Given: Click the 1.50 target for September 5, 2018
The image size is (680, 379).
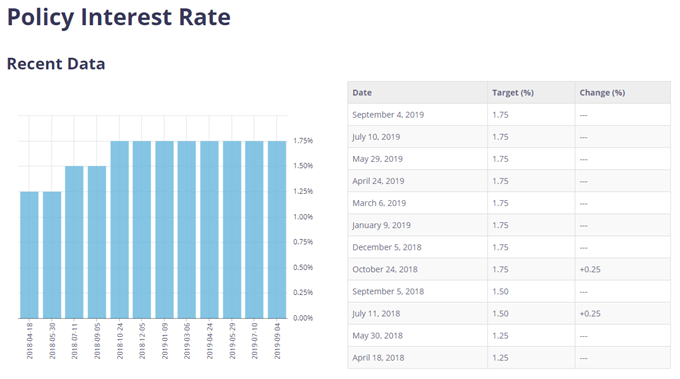Looking at the screenshot, I should (x=500, y=291).
